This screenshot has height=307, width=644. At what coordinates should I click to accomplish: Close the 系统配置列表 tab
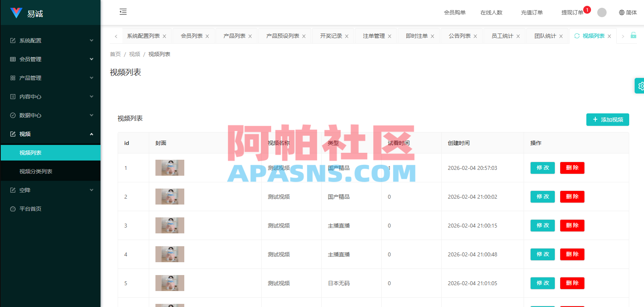(x=164, y=36)
